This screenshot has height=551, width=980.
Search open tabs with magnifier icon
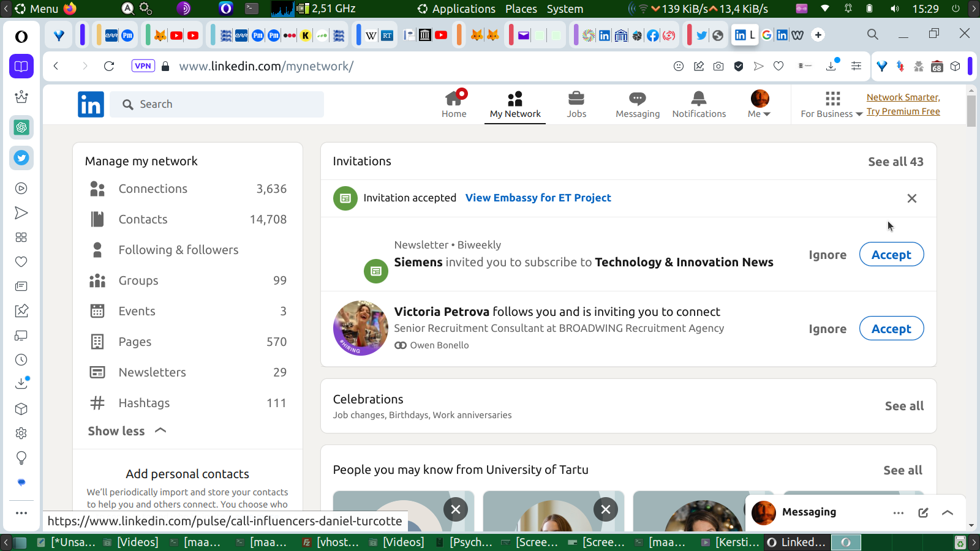pos(873,34)
